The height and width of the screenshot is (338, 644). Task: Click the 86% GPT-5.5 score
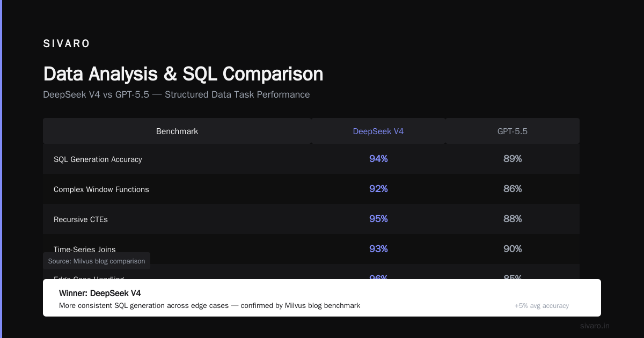(x=513, y=189)
